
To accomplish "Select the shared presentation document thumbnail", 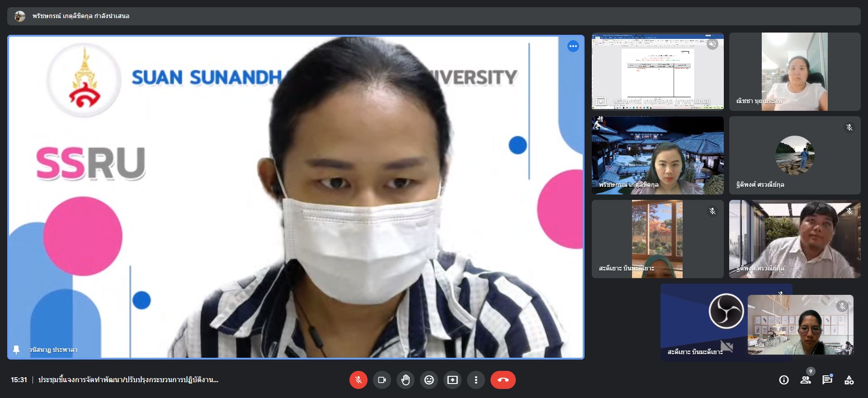I will [x=657, y=71].
